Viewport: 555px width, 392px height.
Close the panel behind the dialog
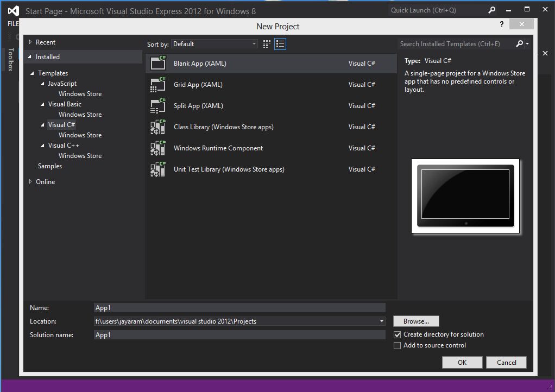click(x=545, y=53)
